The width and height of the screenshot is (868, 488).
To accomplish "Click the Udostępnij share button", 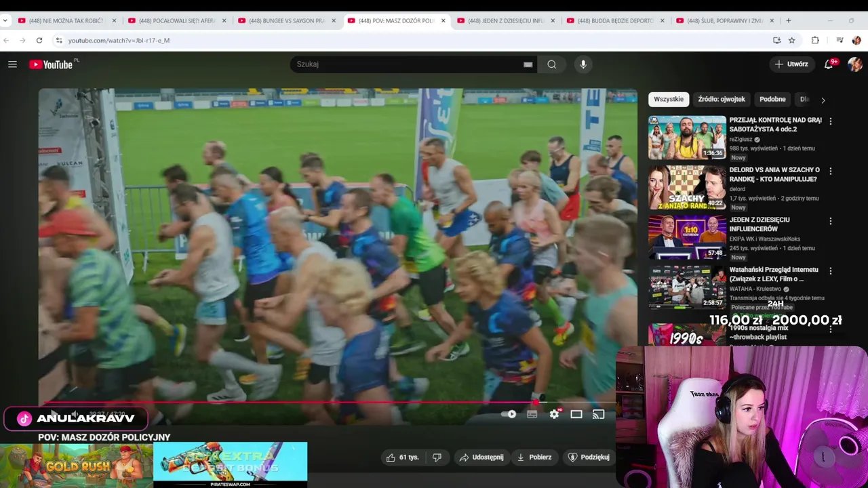I will tap(481, 457).
